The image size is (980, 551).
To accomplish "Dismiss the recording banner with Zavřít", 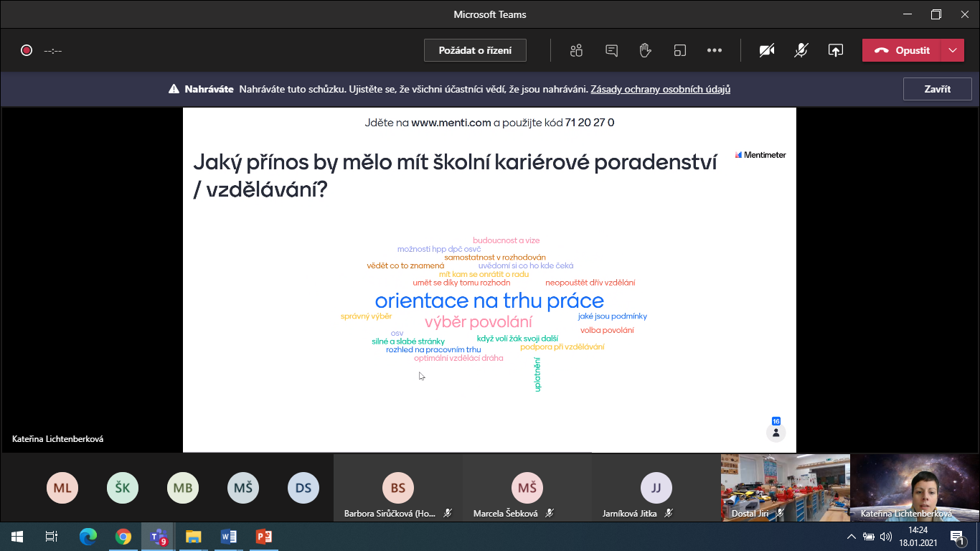I will click(937, 90).
